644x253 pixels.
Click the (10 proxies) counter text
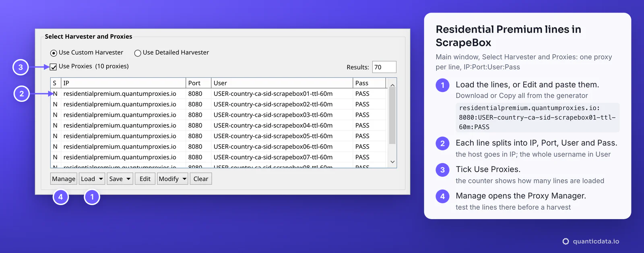112,66
